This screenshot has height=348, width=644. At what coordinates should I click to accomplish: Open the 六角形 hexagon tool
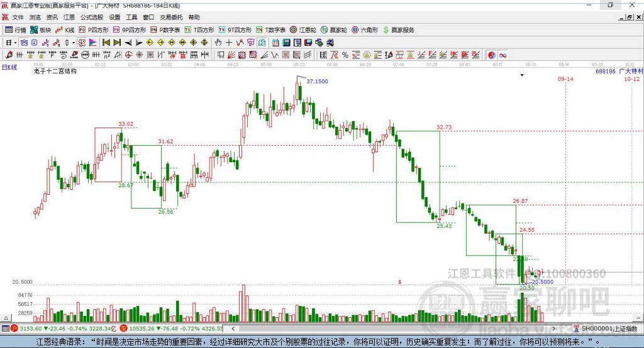pyautogui.click(x=365, y=30)
